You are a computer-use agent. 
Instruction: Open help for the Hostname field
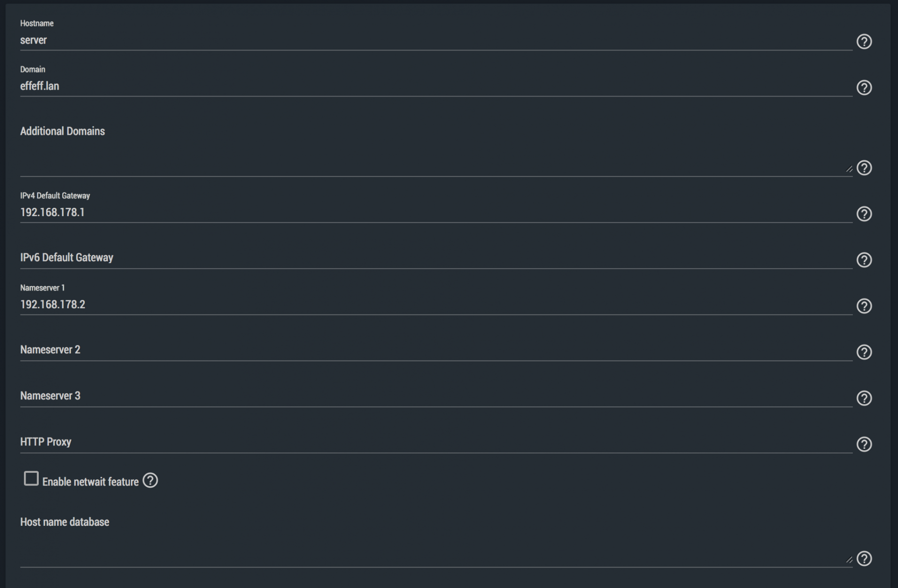point(864,42)
